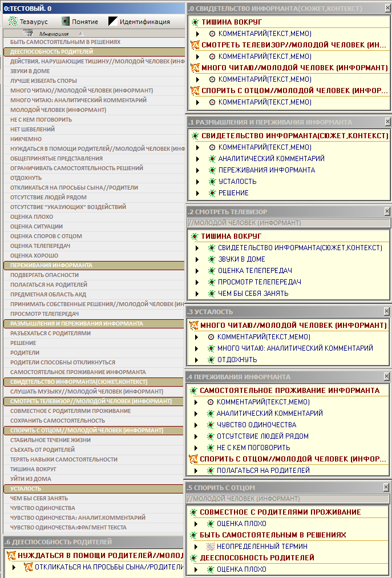392x578 pixels.
Task: Click orange icon beside СМОТРЕТЬ ТЕЛЕВИЗОР in panel .0
Action: 195,45
